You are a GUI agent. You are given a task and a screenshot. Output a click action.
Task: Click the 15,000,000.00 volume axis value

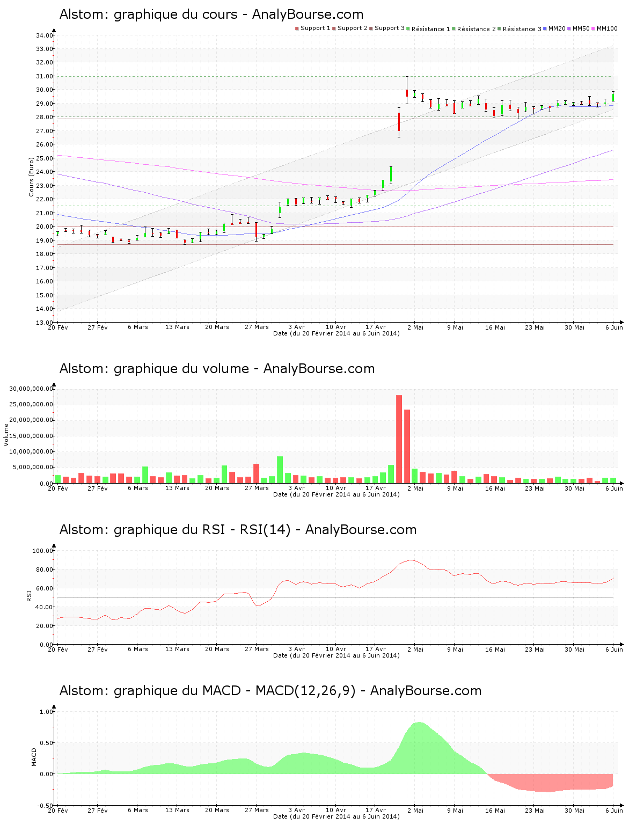[x=31, y=436]
